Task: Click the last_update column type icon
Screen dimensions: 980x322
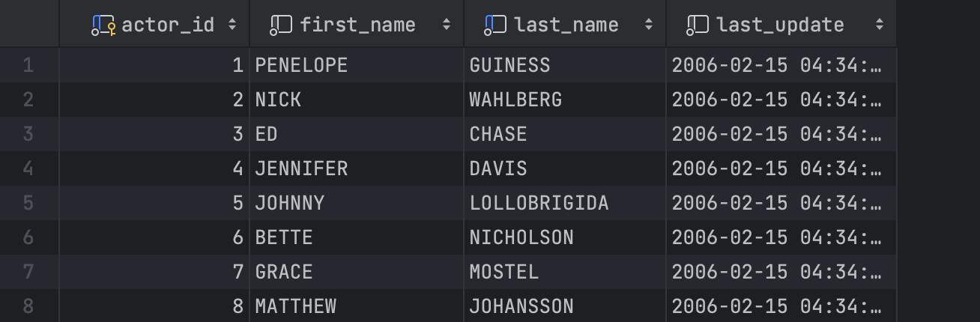Action: click(x=698, y=25)
